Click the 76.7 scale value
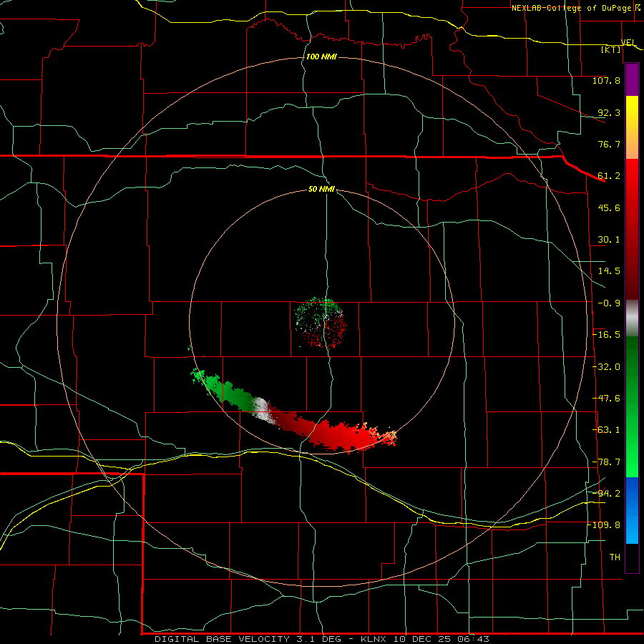Screen dimensions: 644x644 coord(609,144)
